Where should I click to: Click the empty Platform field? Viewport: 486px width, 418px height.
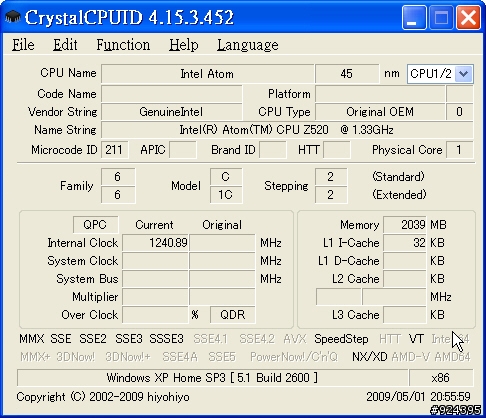click(x=380, y=94)
